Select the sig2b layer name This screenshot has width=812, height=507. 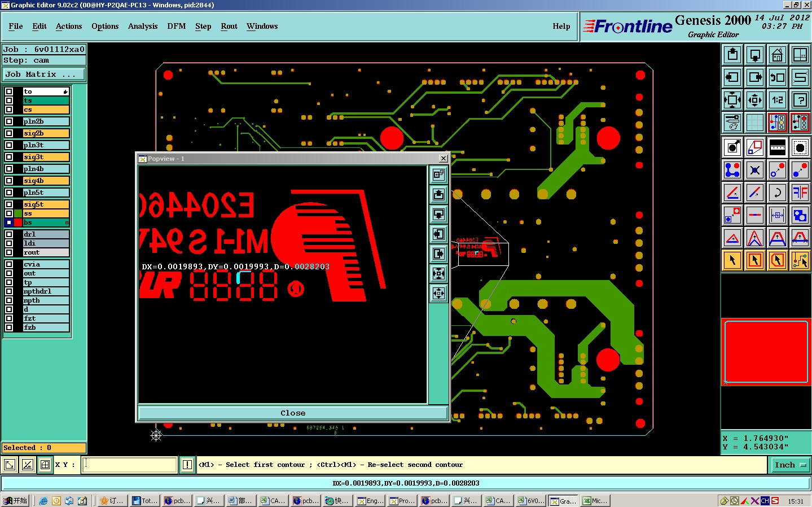pos(46,133)
